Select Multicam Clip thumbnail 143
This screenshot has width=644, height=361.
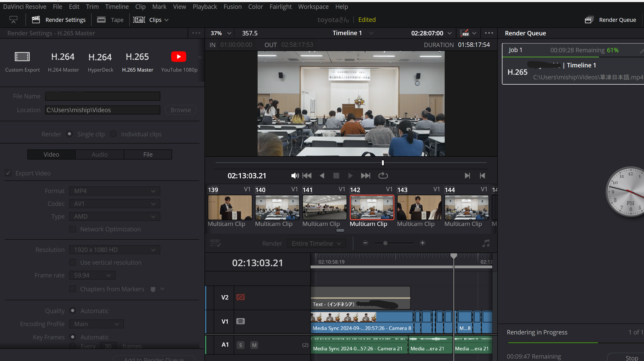419,207
